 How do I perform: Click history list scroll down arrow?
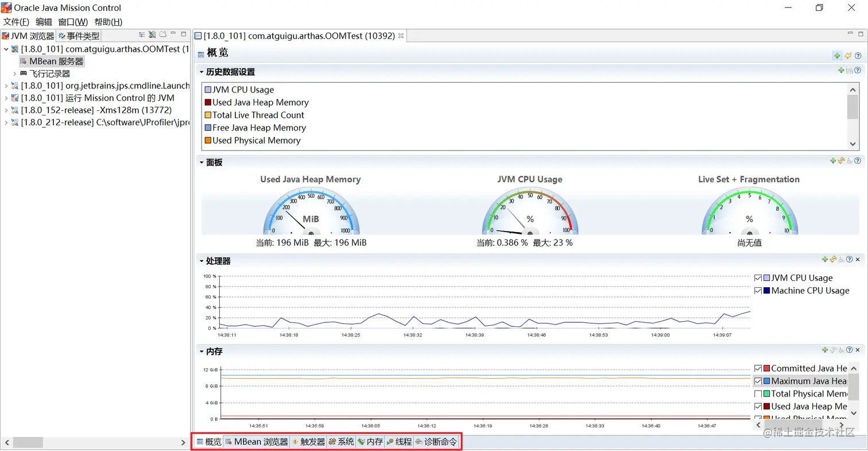[852, 144]
